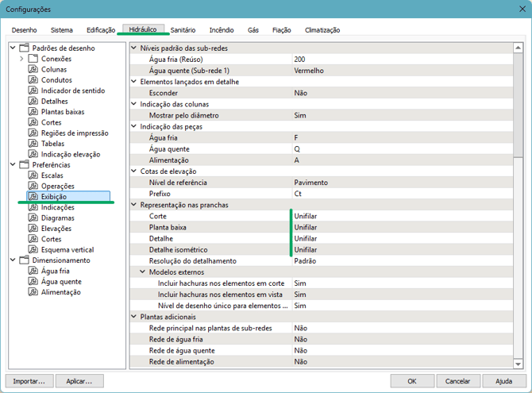The height and width of the screenshot is (393, 532).
Task: Collapse the Modelos externos subsection
Action: (143, 272)
